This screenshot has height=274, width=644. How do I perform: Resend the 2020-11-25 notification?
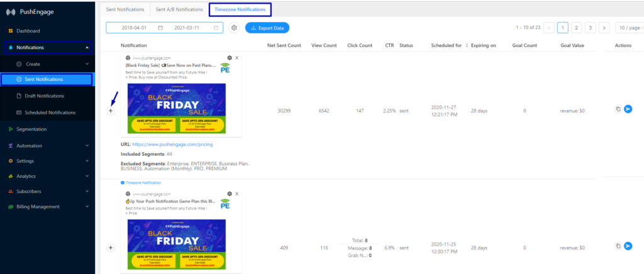click(628, 246)
